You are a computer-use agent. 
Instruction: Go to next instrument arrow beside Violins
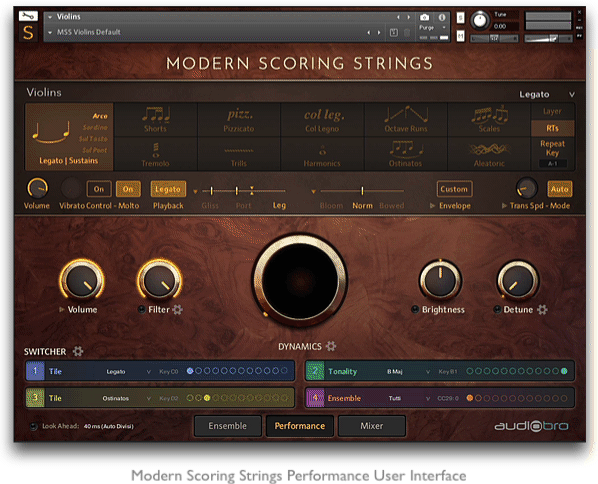[x=409, y=17]
